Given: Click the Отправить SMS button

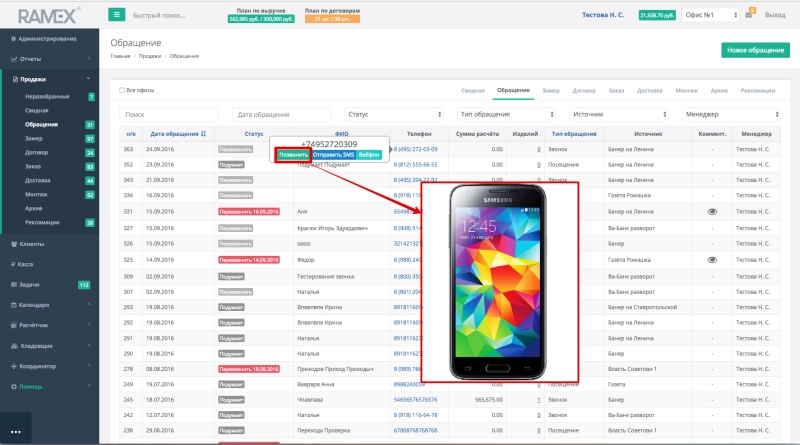Looking at the screenshot, I should tap(333, 155).
